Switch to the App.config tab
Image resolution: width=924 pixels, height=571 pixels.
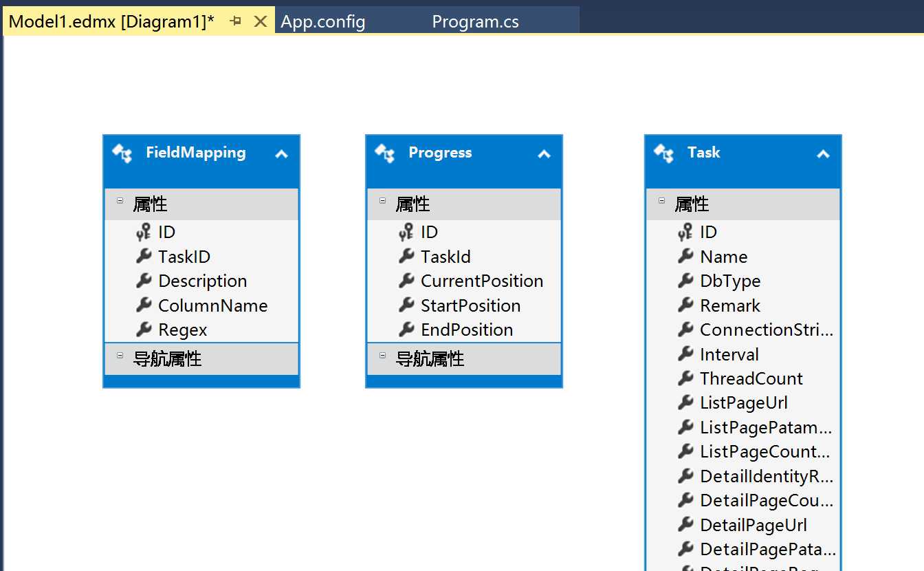323,21
